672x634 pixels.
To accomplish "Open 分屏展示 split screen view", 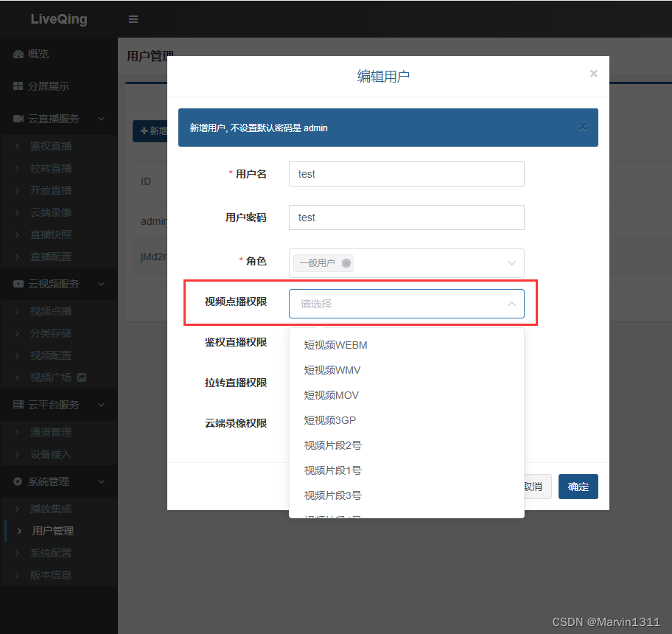I will click(49, 86).
